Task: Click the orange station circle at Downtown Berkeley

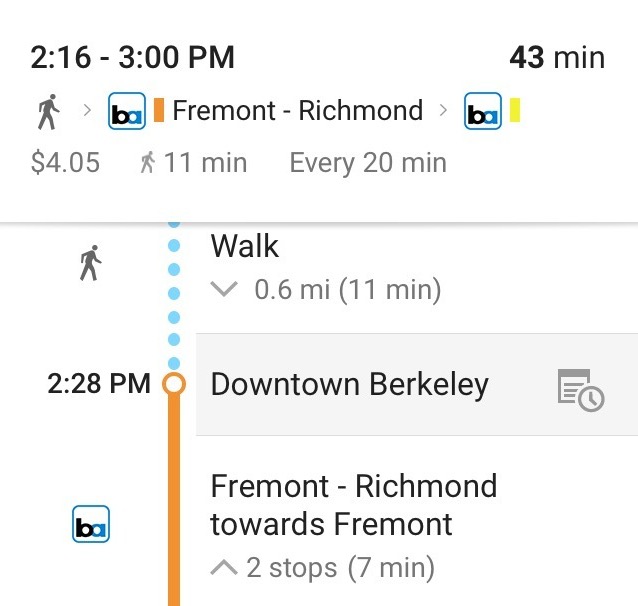Action: pyautogui.click(x=174, y=384)
